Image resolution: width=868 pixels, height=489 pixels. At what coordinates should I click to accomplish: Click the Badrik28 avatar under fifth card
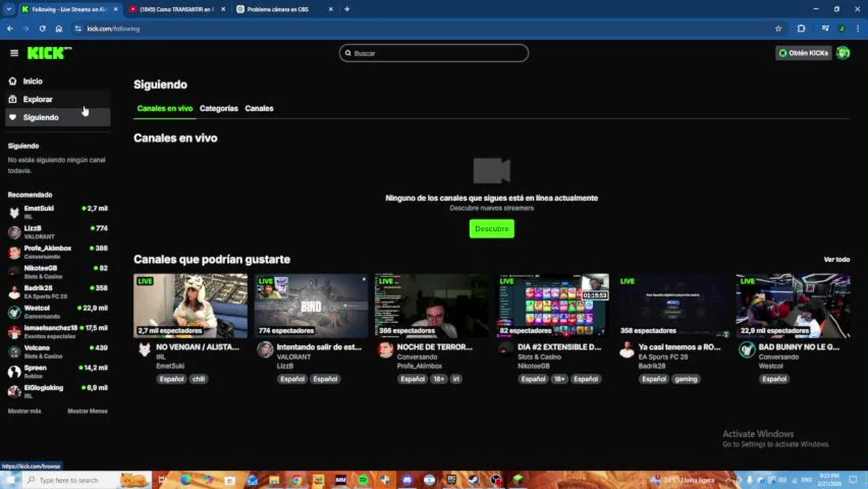click(x=627, y=350)
